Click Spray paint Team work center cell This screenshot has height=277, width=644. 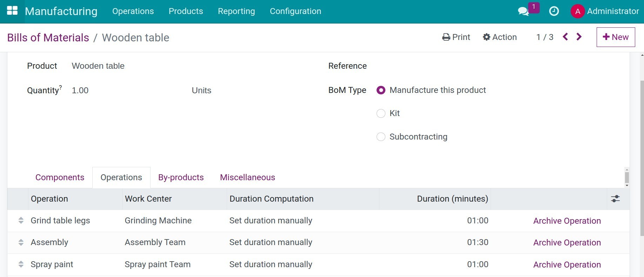coord(158,264)
